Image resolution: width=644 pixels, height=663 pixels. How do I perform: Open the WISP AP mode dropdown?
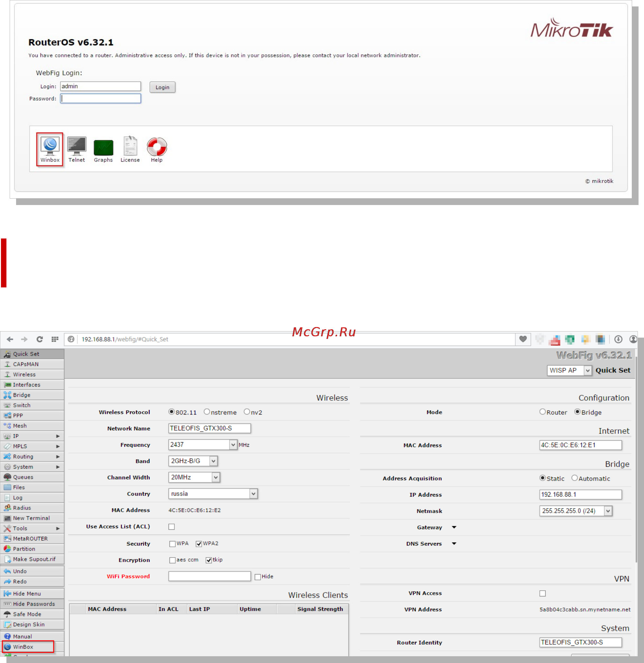[x=569, y=370]
